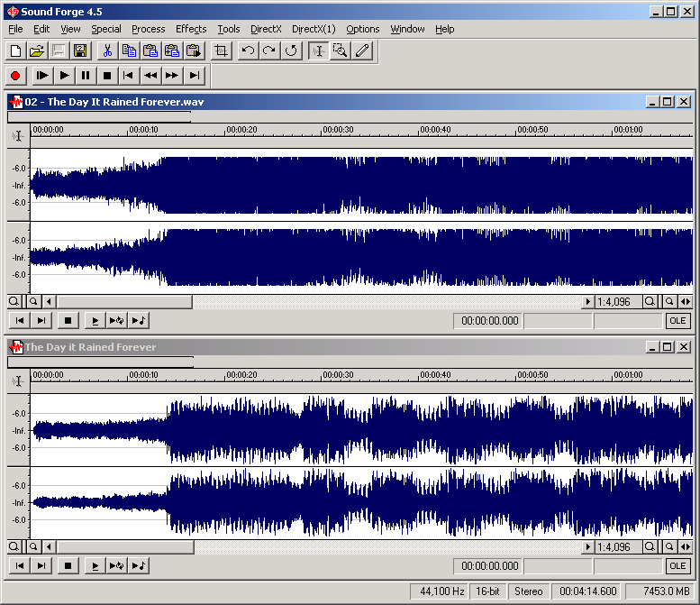Click horizontal scrollbar thumb in lower window
The height and width of the screenshot is (605, 700).
tap(125, 547)
